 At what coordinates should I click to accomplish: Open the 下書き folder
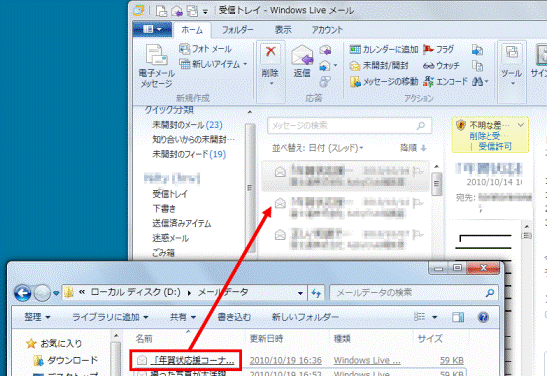(x=164, y=209)
